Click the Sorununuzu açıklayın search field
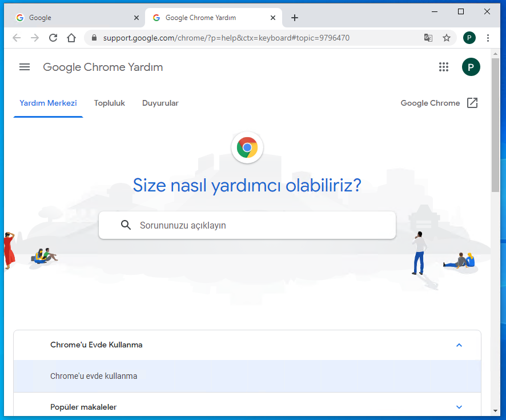506x420 pixels. coord(247,225)
